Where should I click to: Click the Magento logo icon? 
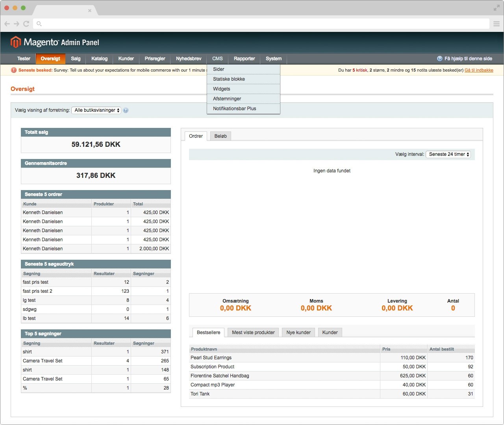15,42
